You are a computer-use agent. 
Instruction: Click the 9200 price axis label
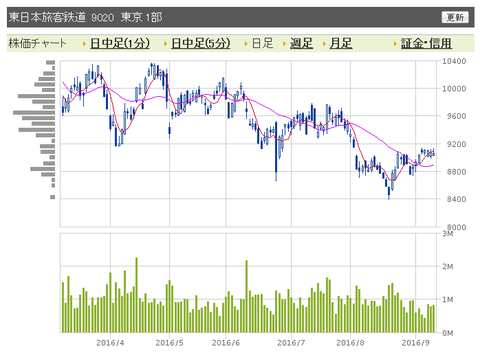pyautogui.click(x=456, y=144)
